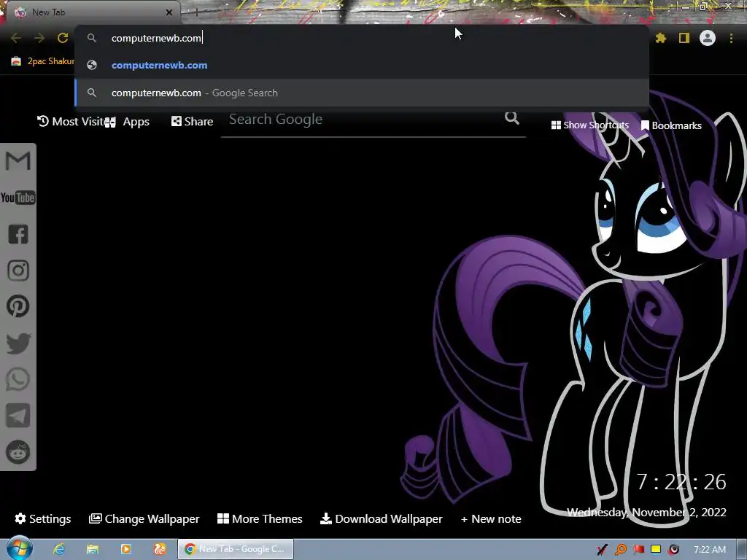Open the Chrome profile avatar
Image resolution: width=747 pixels, height=560 pixels.
pyautogui.click(x=708, y=38)
